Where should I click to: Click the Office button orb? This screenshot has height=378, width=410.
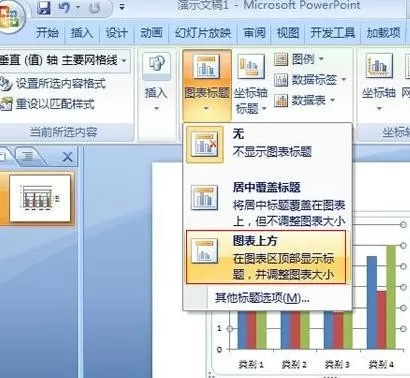click(x=10, y=16)
